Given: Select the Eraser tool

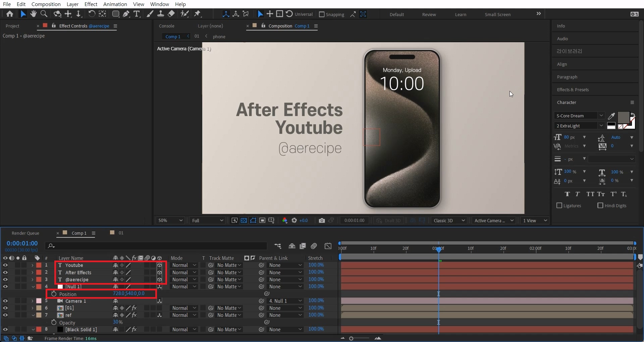Looking at the screenshot, I should (x=171, y=14).
